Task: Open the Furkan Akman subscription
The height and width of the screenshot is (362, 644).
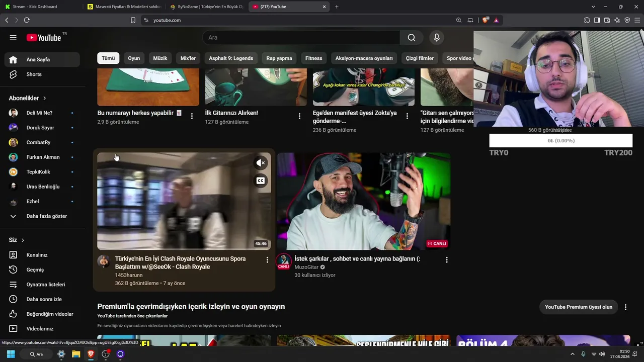Action: (x=42, y=157)
